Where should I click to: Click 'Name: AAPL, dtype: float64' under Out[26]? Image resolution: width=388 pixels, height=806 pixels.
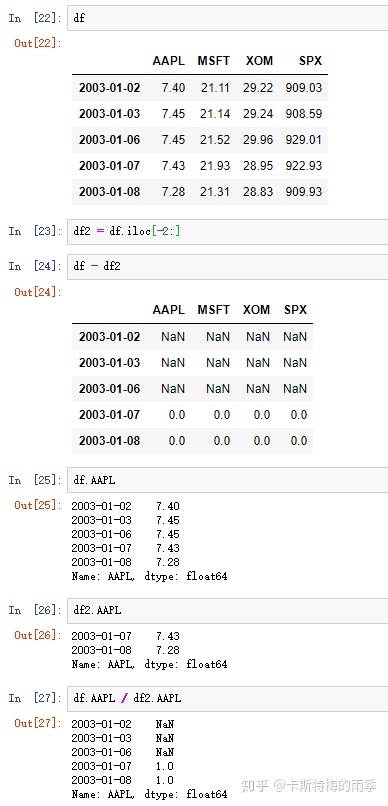pos(149,665)
